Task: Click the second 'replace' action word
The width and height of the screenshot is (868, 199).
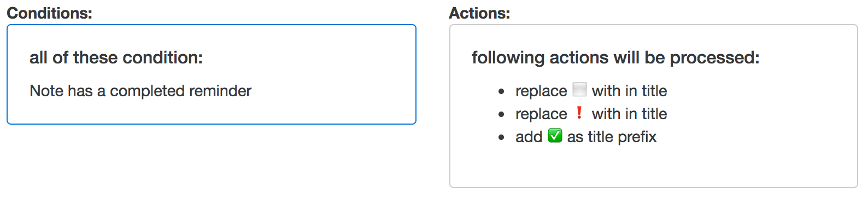Action: pos(541,114)
